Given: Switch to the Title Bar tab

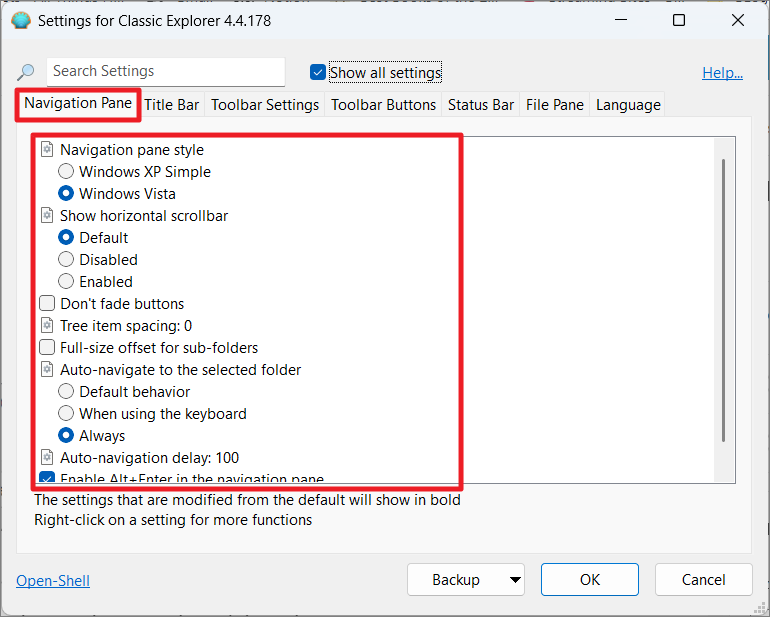Looking at the screenshot, I should (171, 105).
